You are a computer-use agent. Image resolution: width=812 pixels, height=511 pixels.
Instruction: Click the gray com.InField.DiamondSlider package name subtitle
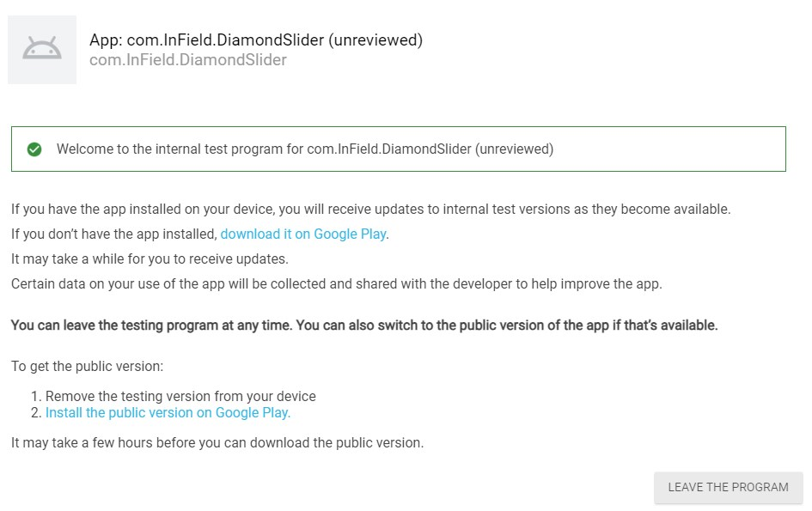[x=187, y=60]
